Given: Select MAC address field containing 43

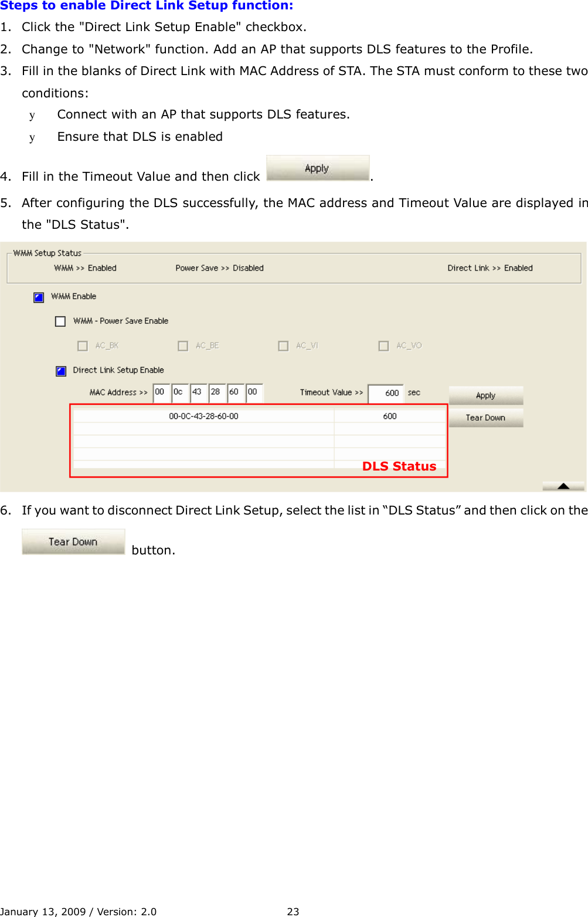Looking at the screenshot, I should pyautogui.click(x=199, y=392).
